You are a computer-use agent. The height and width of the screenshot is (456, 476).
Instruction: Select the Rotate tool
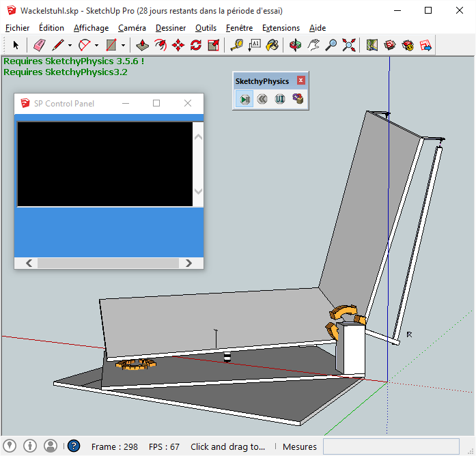pos(196,45)
